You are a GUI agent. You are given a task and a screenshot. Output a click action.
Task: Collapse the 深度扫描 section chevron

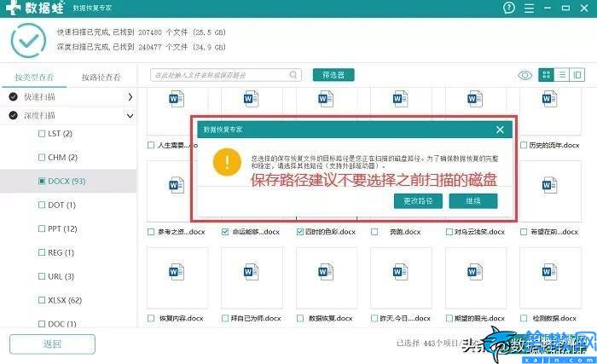(130, 116)
